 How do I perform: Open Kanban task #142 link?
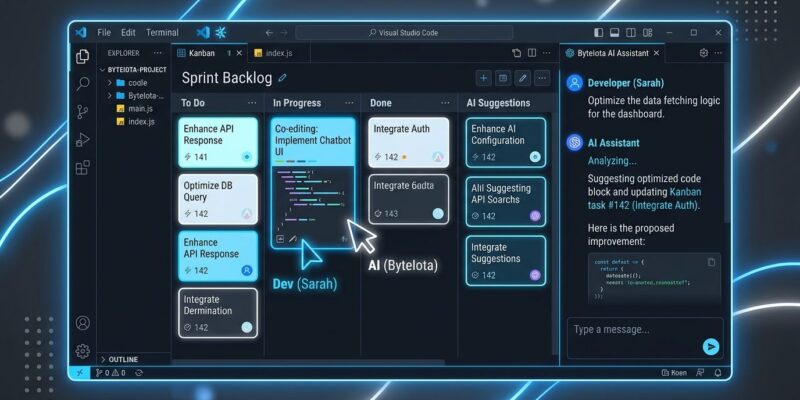coord(645,199)
